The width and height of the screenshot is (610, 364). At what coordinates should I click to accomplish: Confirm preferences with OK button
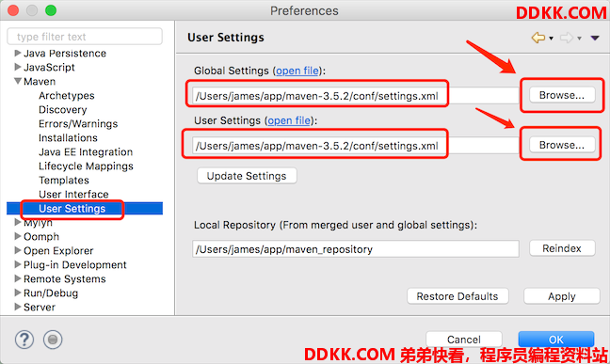coord(556,340)
